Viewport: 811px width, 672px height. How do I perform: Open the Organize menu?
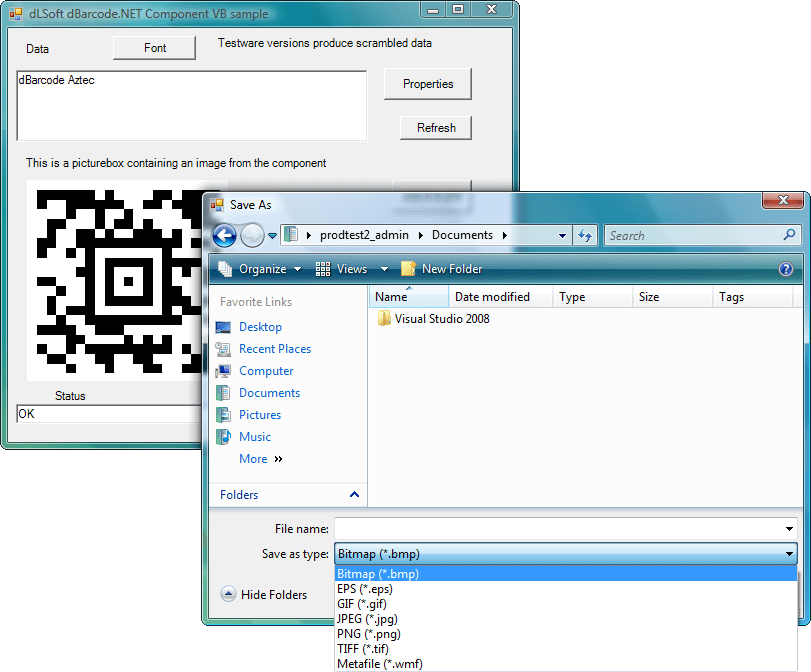pyautogui.click(x=260, y=269)
